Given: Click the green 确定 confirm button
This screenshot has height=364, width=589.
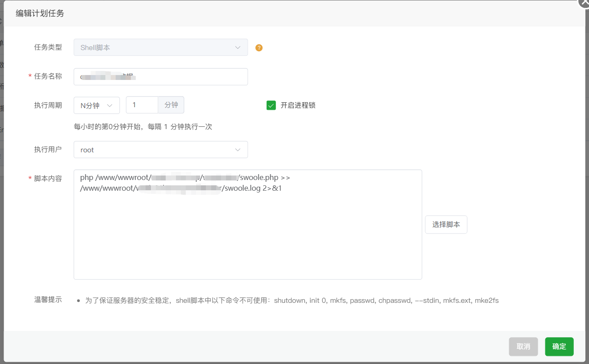Looking at the screenshot, I should (x=559, y=347).
